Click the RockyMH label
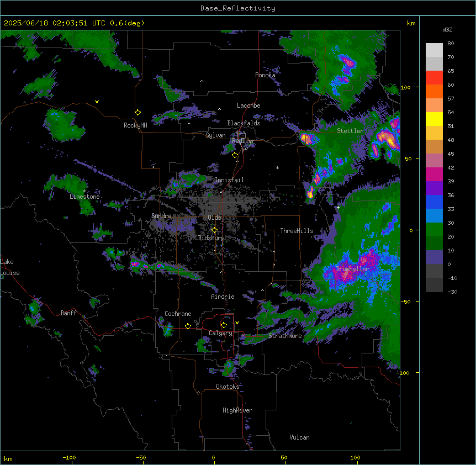This screenshot has width=476, height=465. point(135,125)
